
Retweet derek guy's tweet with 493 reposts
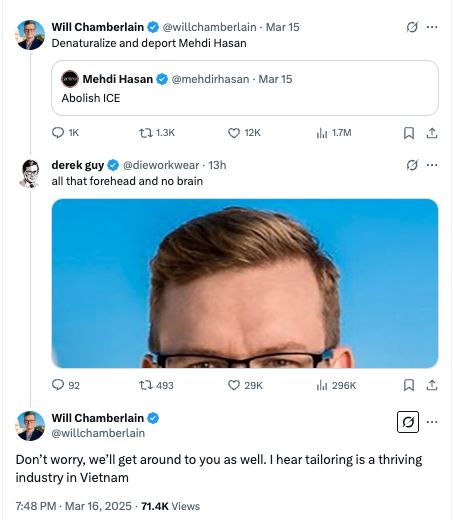[156, 385]
